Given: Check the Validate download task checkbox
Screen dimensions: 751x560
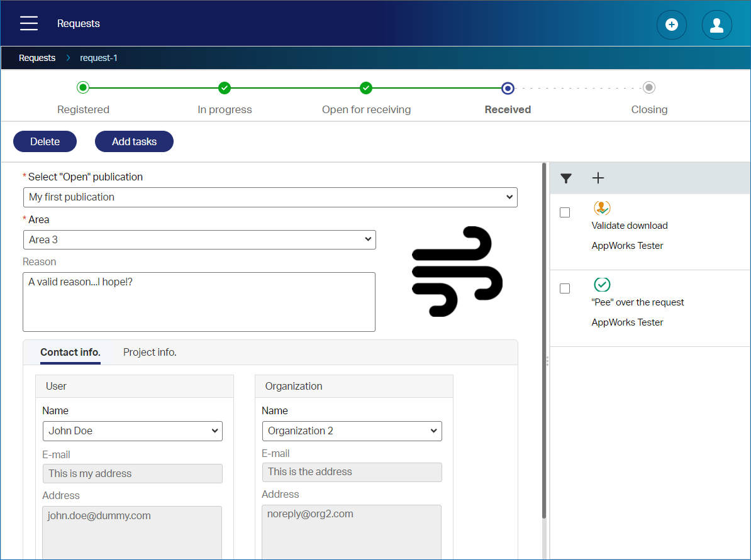Looking at the screenshot, I should point(565,212).
